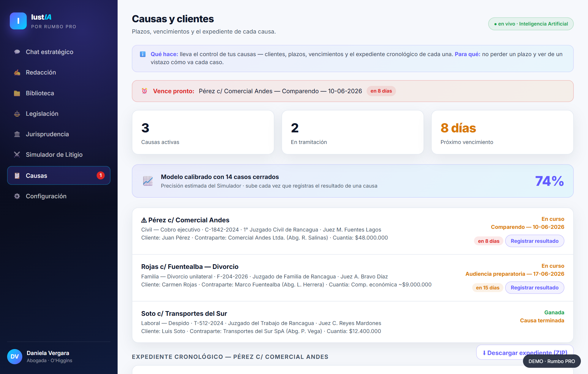Click the 'POR RUMBO PRO' logo subtitle
The image size is (588, 374).
coord(53,27)
